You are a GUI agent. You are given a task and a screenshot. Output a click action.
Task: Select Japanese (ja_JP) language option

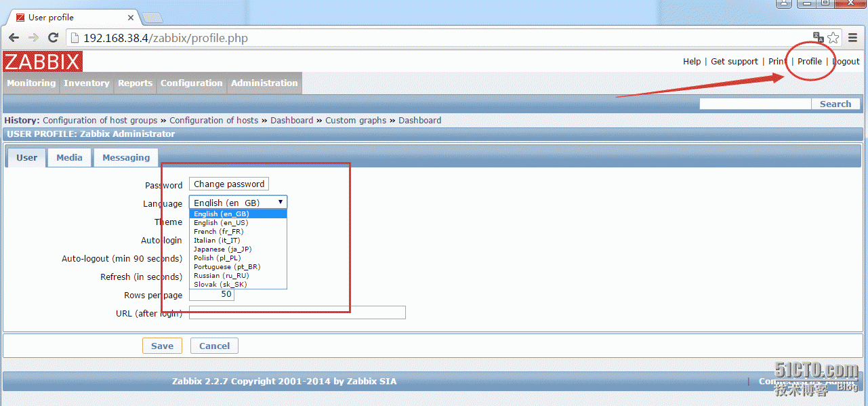238,249
